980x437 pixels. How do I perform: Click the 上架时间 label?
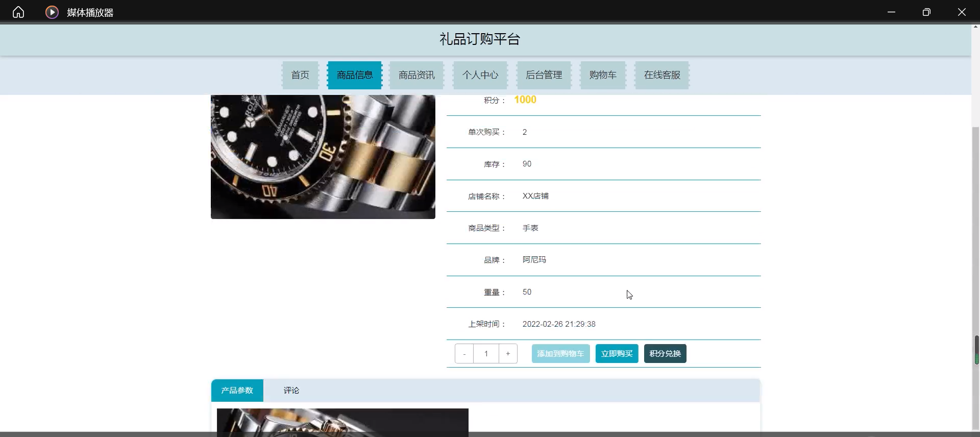[x=486, y=324]
